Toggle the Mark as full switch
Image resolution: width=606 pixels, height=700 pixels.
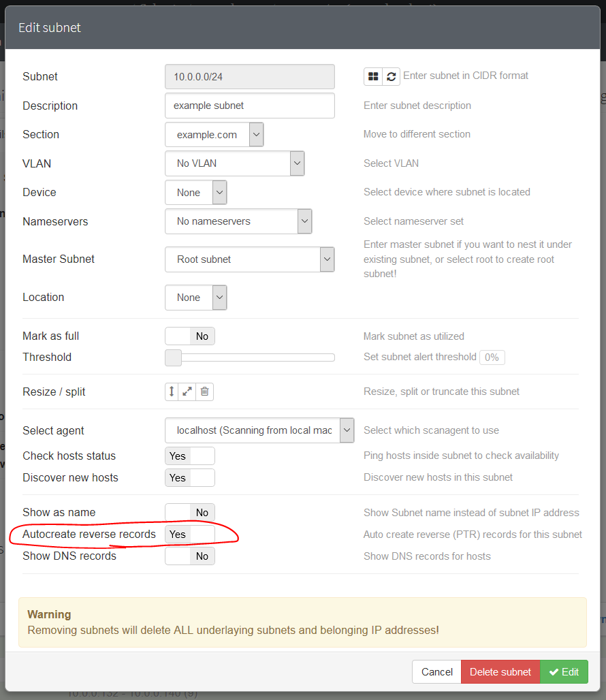[190, 336]
